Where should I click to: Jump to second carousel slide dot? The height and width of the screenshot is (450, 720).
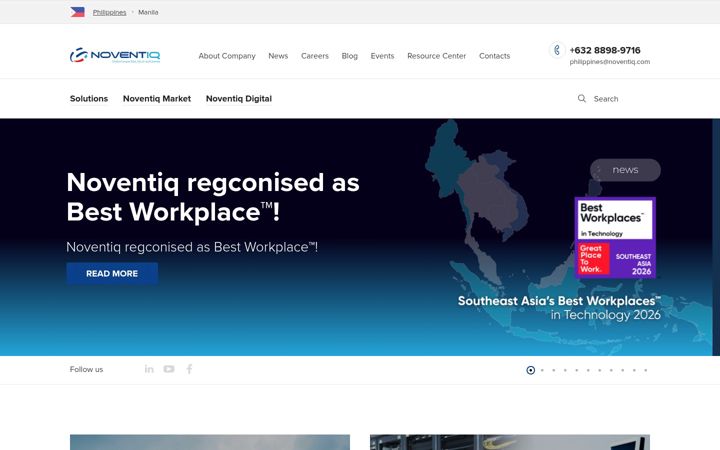[542, 370]
